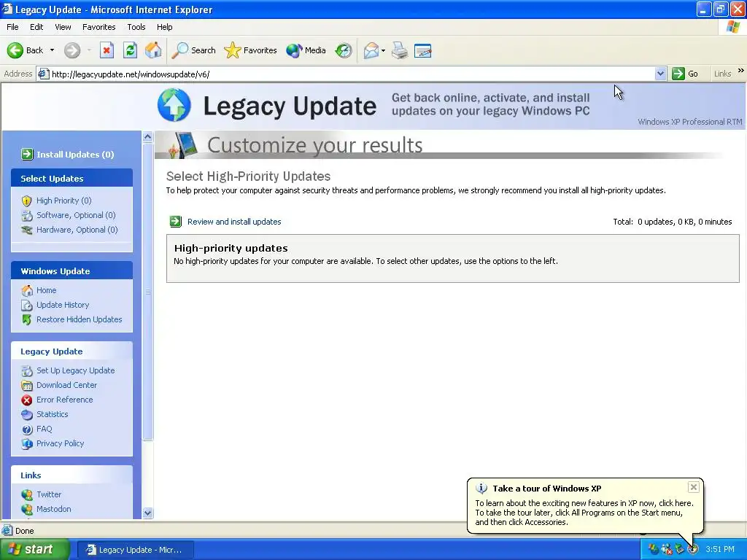Expand the Forward button history dropdown

click(88, 50)
